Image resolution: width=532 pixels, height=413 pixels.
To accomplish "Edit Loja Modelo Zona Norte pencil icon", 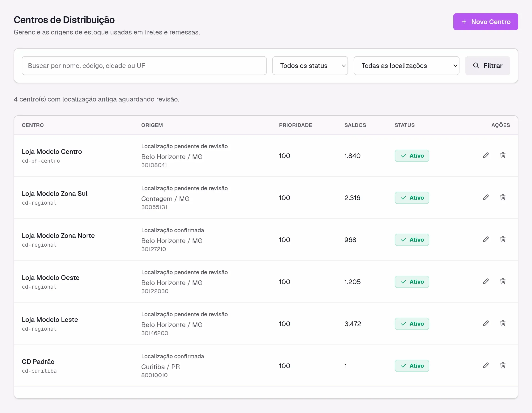I will coord(486,240).
